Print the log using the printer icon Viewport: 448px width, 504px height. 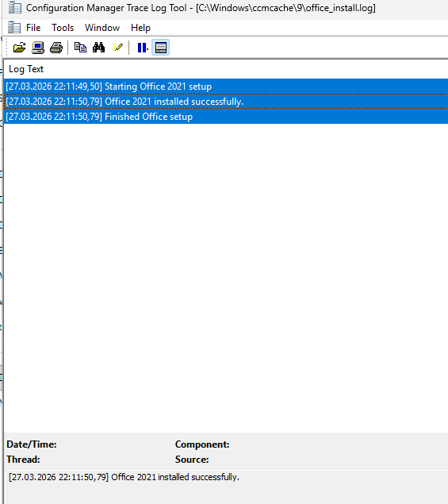(x=56, y=48)
